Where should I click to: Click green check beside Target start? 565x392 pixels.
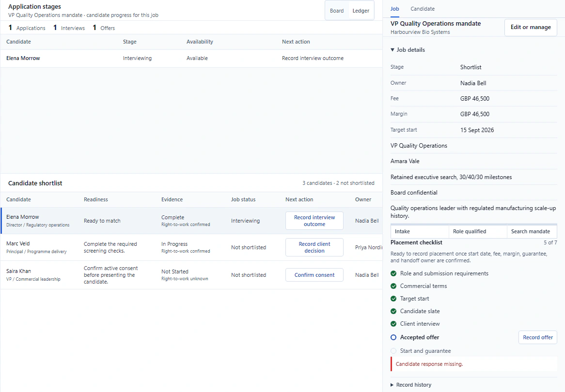(x=393, y=299)
